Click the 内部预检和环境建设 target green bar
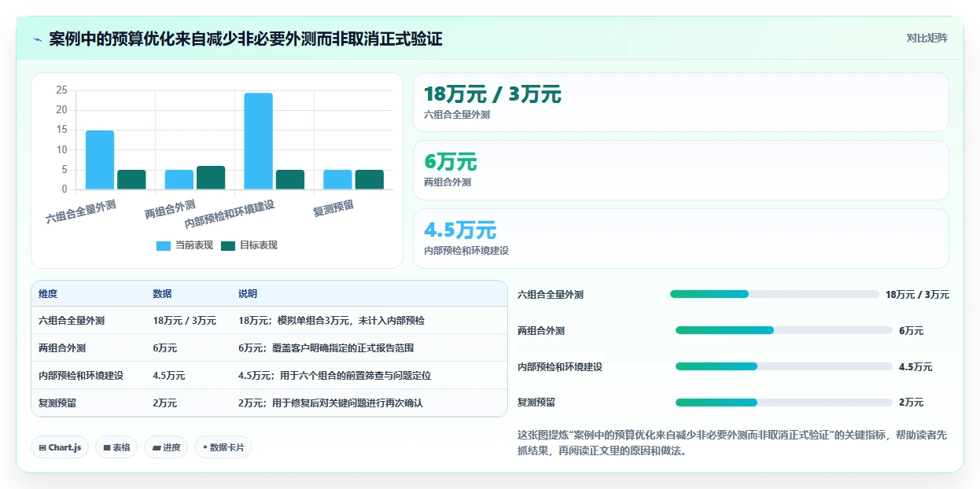 (x=290, y=179)
